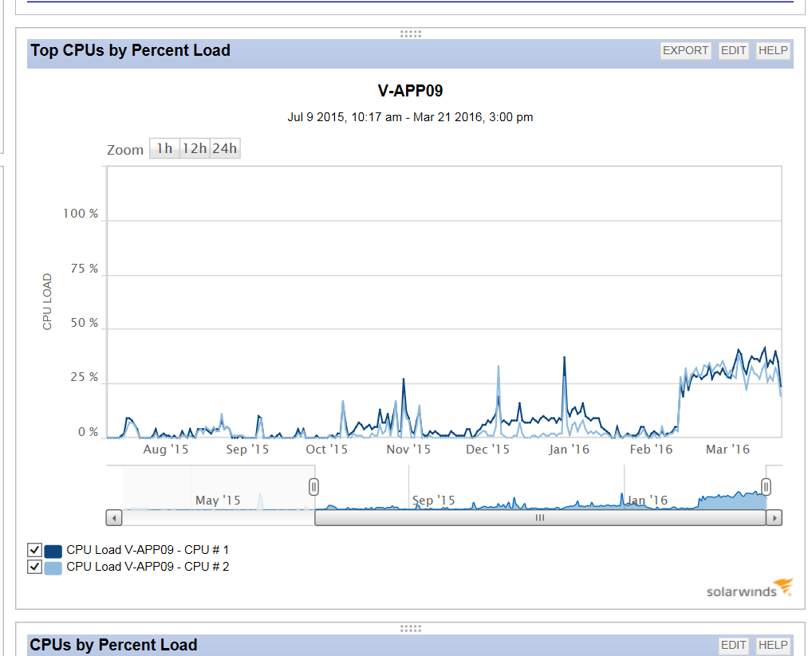Image resolution: width=812 pixels, height=656 pixels.
Task: Set chart zoom to 12h
Action: pos(195,148)
